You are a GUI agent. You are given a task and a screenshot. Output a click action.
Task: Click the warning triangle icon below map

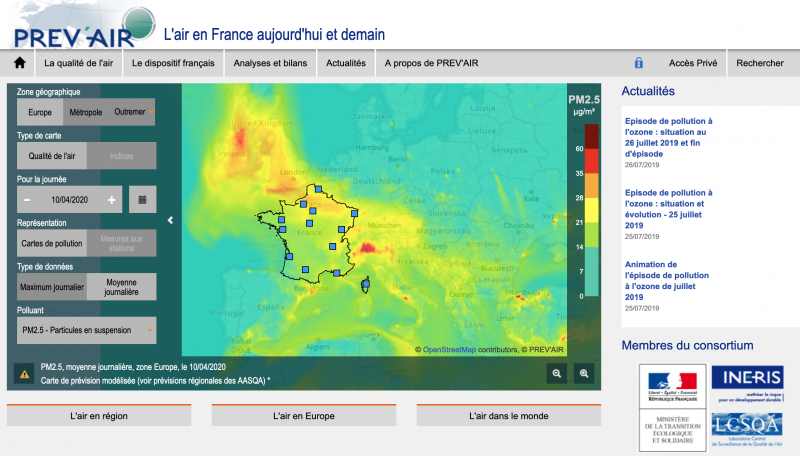tap(23, 374)
